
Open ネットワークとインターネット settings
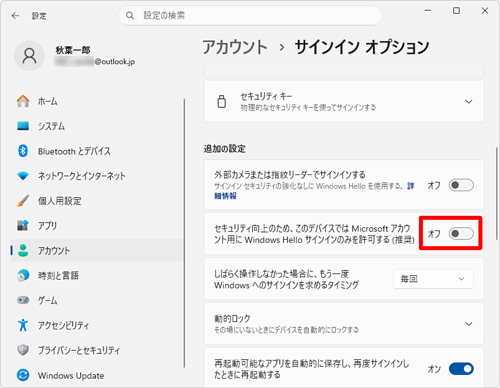(97, 176)
